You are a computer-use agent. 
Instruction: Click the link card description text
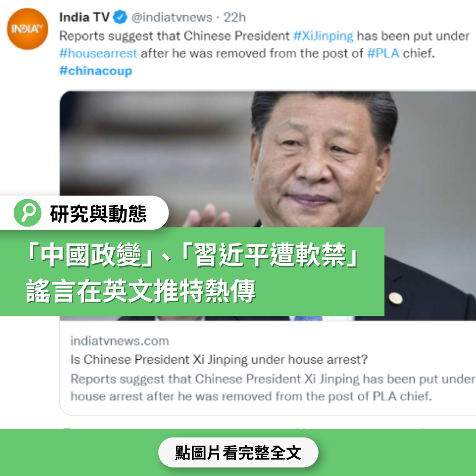pos(273,387)
